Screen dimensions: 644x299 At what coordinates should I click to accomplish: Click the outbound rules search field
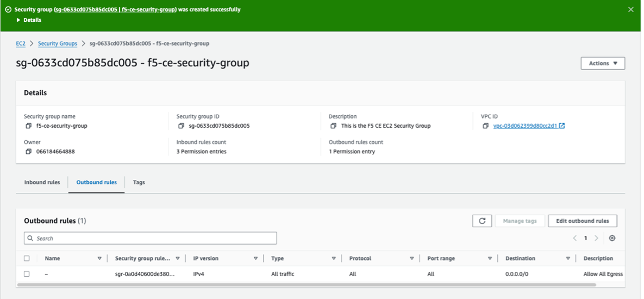151,238
